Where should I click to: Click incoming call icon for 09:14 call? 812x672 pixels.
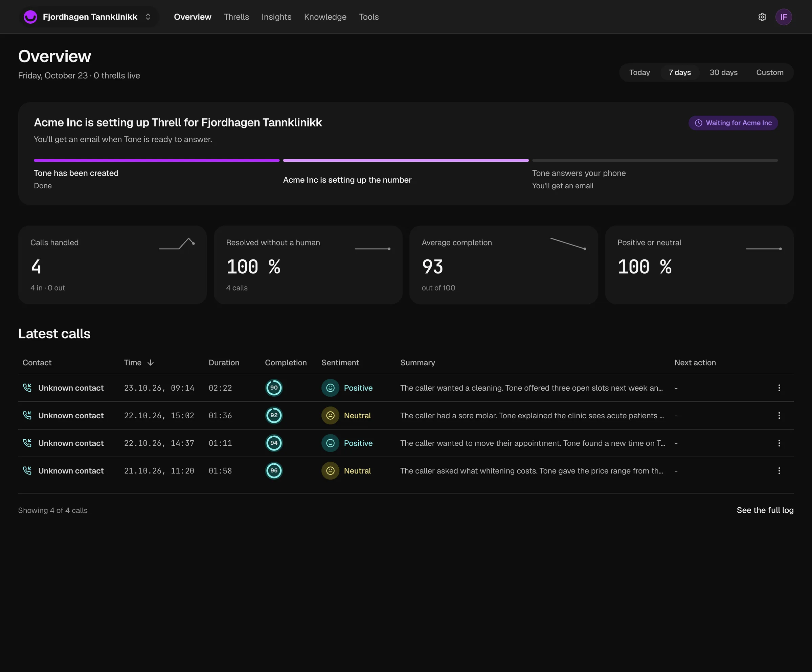tap(27, 388)
